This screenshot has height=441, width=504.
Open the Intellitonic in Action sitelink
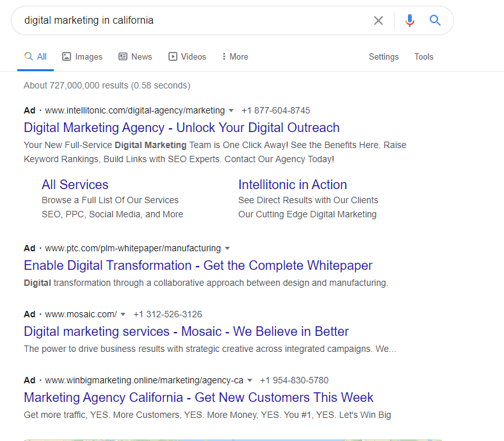[x=293, y=185]
